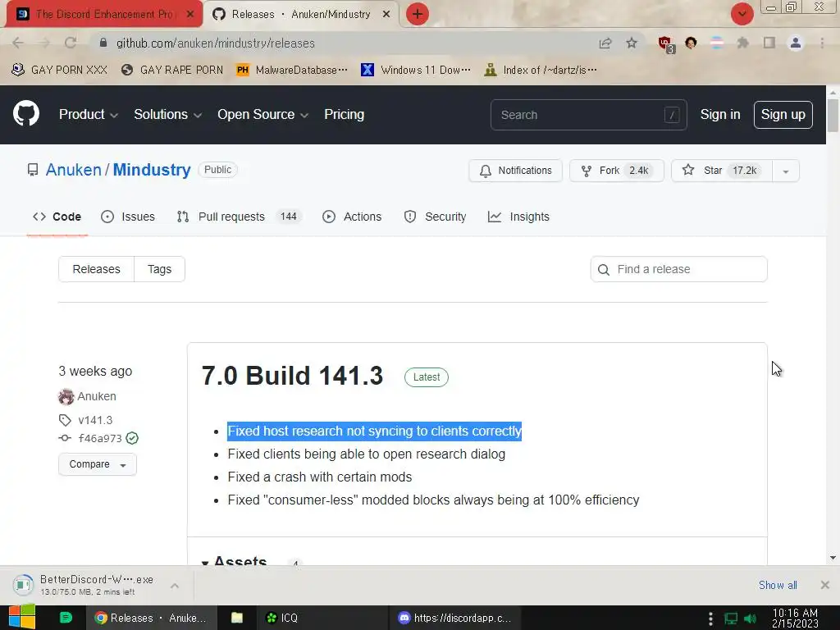Click the share page icon in address bar
The height and width of the screenshot is (630, 840).
tap(605, 43)
